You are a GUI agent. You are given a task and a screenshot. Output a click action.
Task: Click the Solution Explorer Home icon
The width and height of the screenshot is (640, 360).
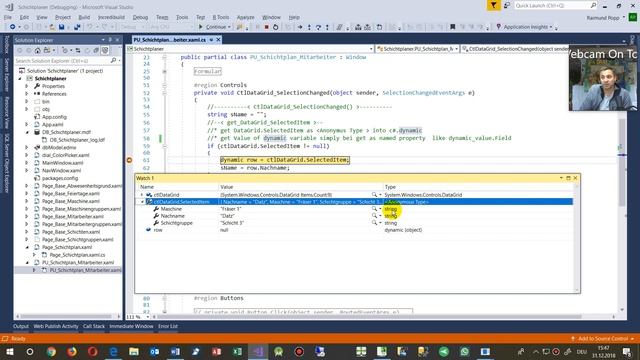[38, 51]
